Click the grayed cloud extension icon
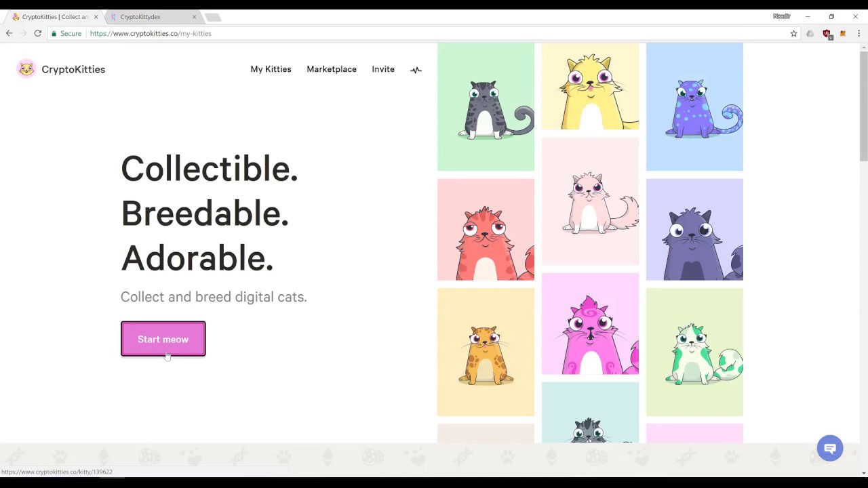Image resolution: width=868 pixels, height=488 pixels. (x=810, y=33)
